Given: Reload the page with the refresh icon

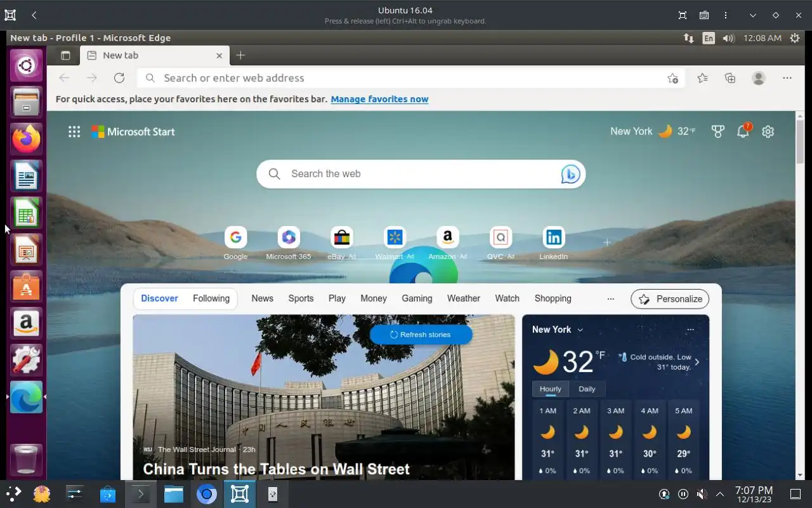Looking at the screenshot, I should tap(119, 78).
